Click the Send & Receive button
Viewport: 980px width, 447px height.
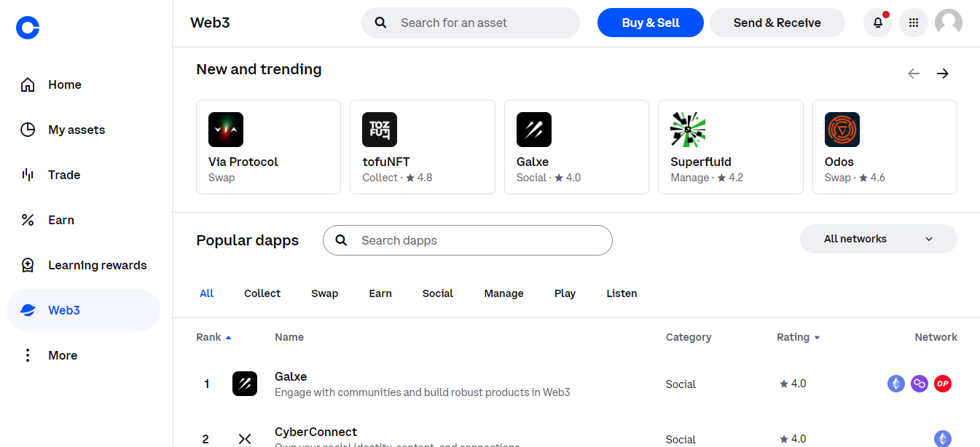[777, 23]
